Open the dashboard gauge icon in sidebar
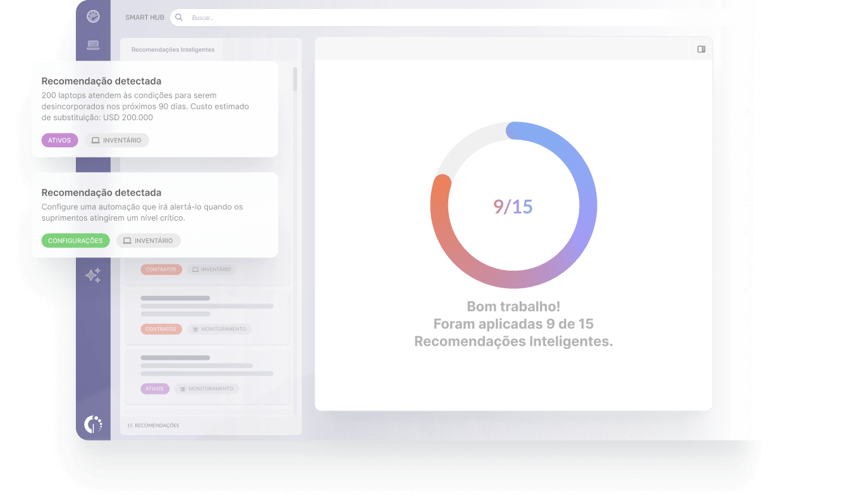This screenshot has width=846, height=504. [x=93, y=16]
